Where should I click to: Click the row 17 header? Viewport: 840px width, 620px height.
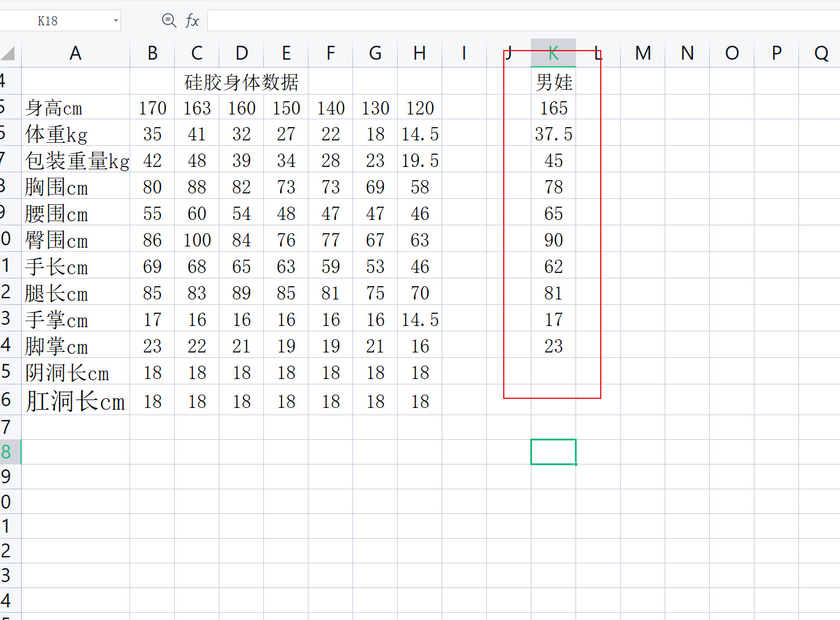click(x=7, y=427)
